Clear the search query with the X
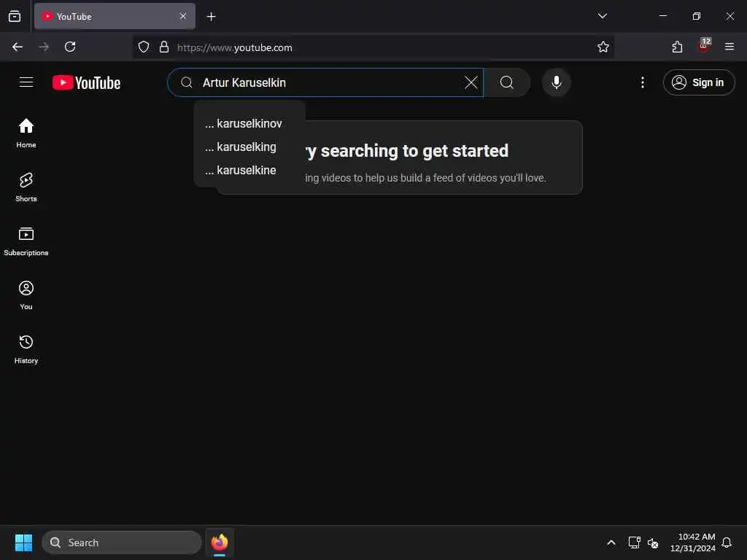This screenshot has width=747, height=560. pos(471,82)
